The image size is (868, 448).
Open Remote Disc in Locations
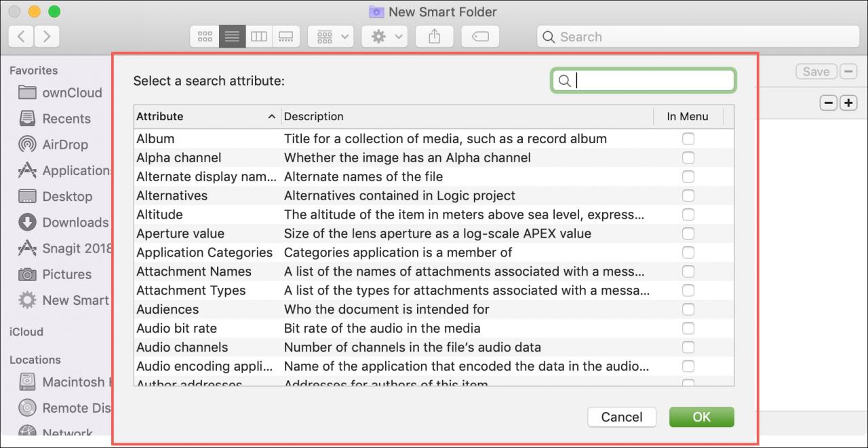64,408
